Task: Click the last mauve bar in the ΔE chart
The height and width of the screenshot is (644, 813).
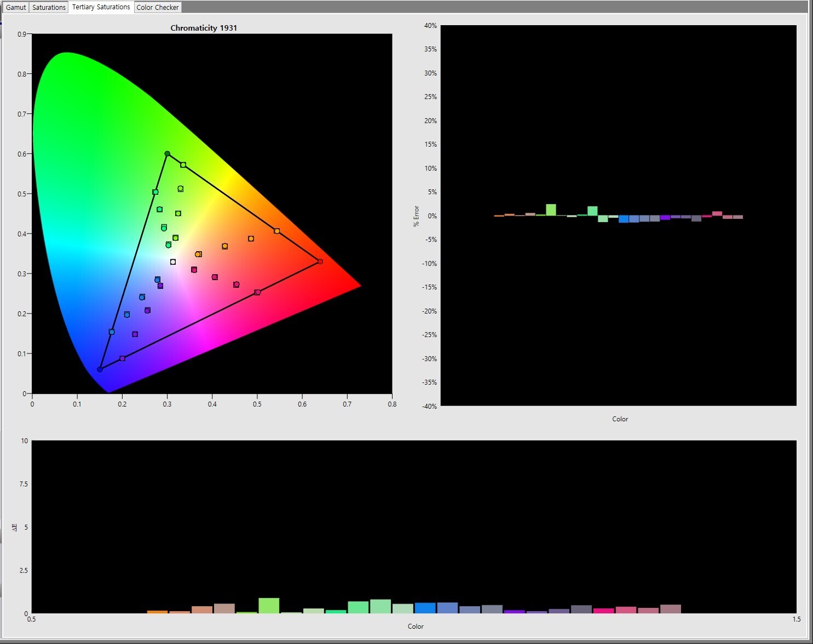Action: (671, 609)
